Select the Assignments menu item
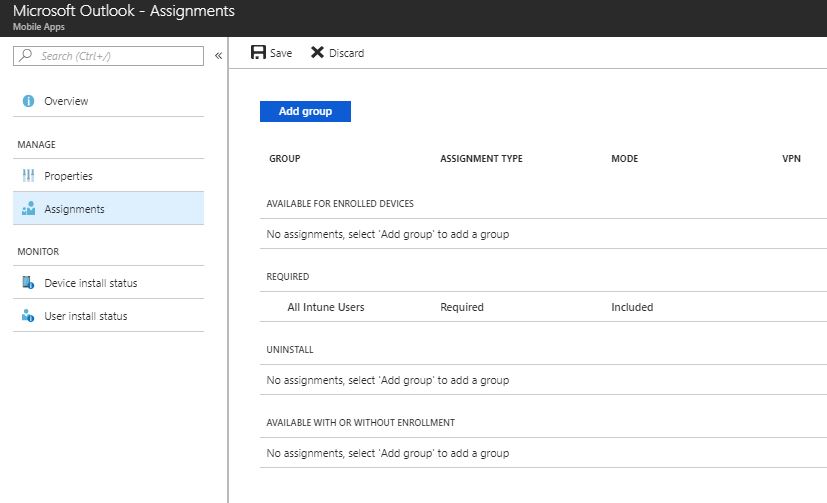The height and width of the screenshot is (503, 827). click(x=108, y=208)
